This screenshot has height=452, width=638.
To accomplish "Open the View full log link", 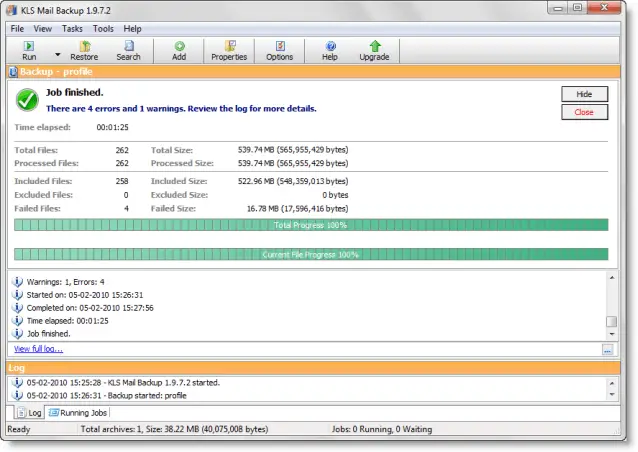I will point(38,349).
